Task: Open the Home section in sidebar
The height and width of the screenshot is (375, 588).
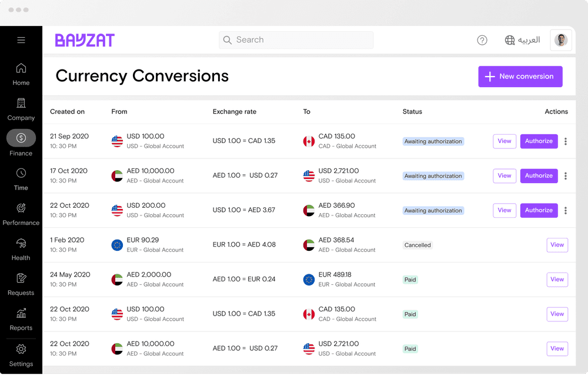Action: [21, 74]
